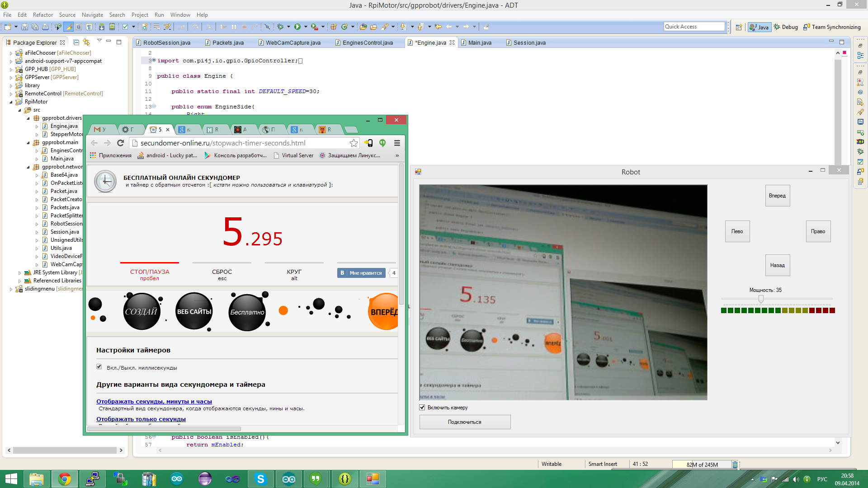Open Skype from the taskbar
The width and height of the screenshot is (868, 488).
(x=260, y=479)
